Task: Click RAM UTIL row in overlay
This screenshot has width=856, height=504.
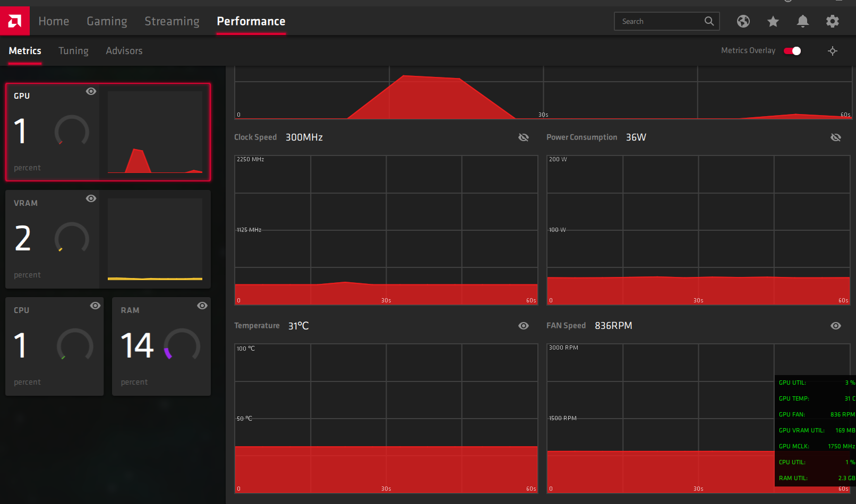Action: point(817,478)
